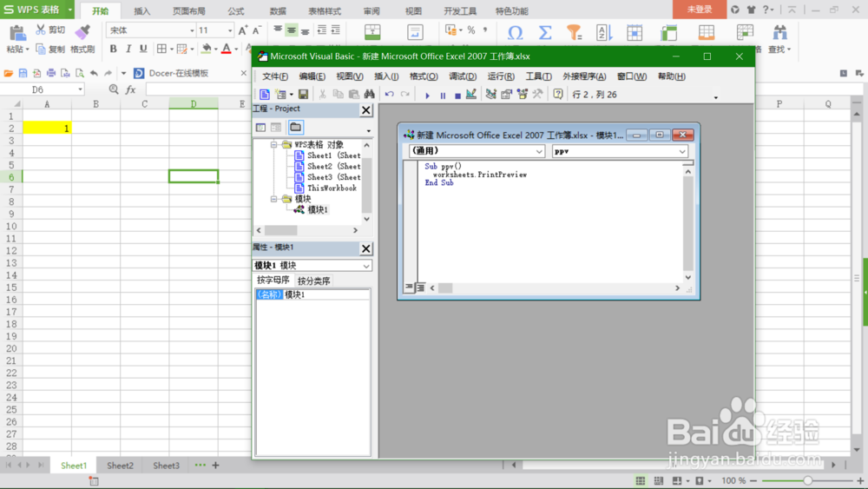Viewport: 868px width, 489px height.
Task: Switch to the 按分类序 properties tab
Action: 314,281
